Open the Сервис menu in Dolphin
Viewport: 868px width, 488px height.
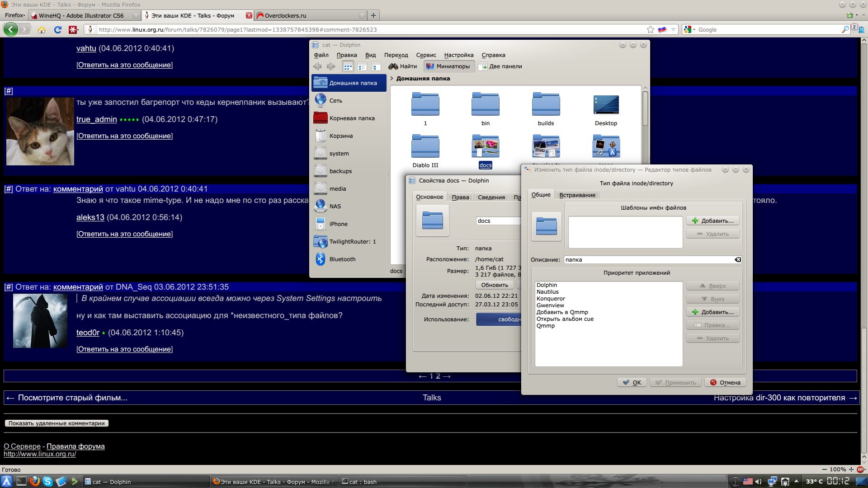[426, 55]
